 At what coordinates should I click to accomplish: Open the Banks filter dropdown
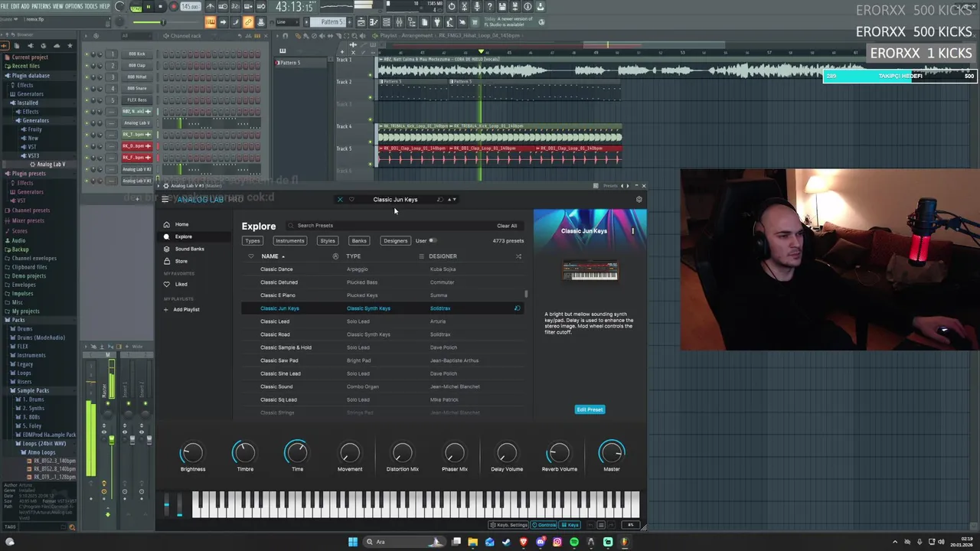(x=359, y=240)
